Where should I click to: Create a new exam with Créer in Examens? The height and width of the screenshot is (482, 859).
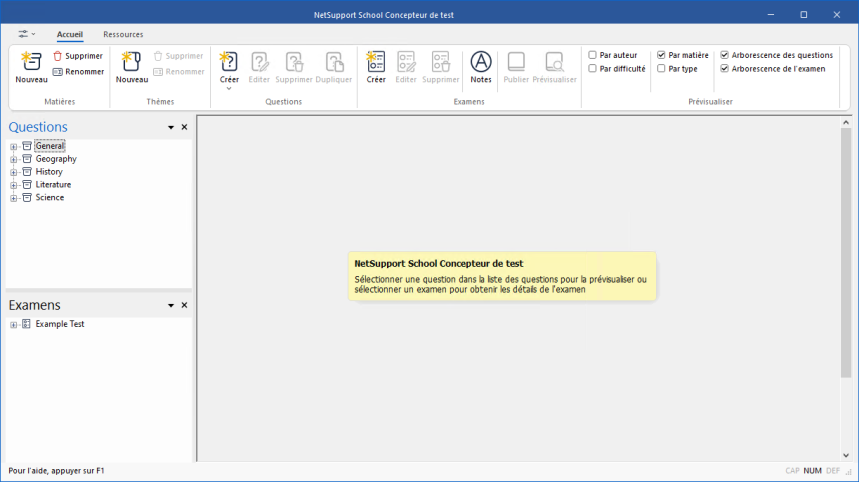point(376,67)
